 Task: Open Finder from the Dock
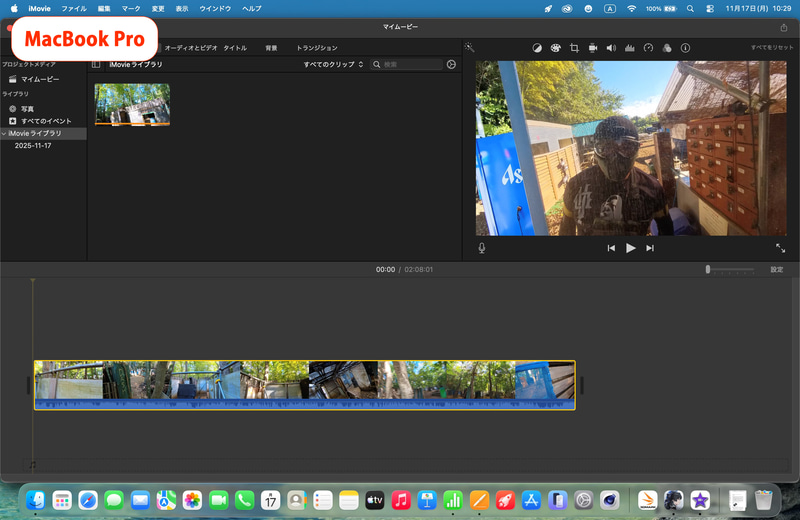pos(36,500)
